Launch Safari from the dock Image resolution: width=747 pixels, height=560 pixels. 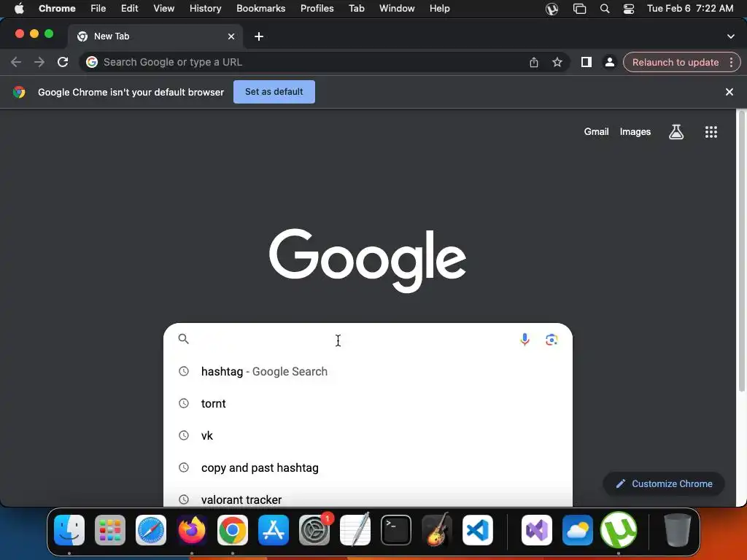click(x=151, y=529)
